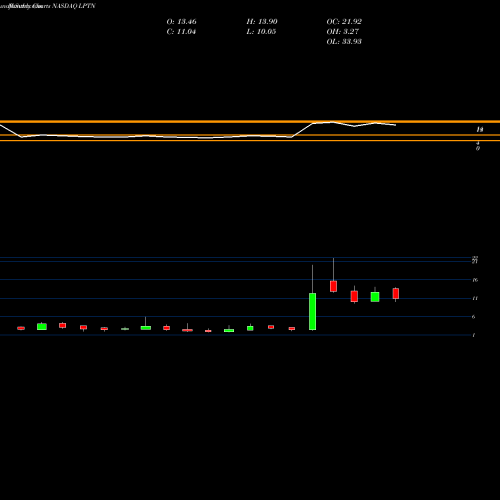Select the close value C: 11.04

[x=181, y=32]
